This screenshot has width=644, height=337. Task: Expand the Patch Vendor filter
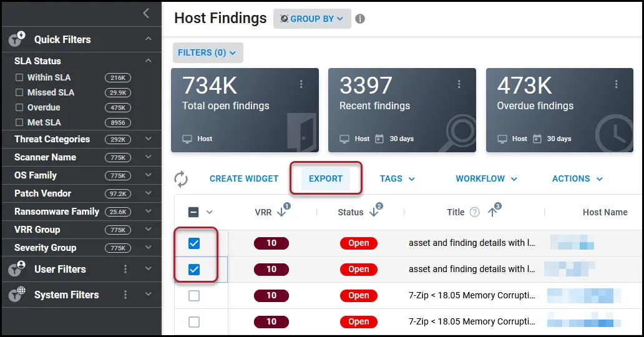click(149, 193)
